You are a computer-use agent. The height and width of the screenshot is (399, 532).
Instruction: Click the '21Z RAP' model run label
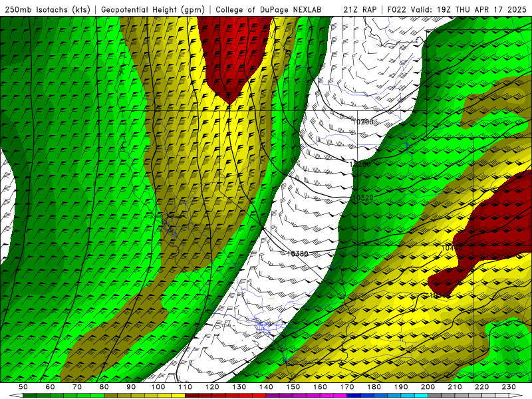(360, 9)
